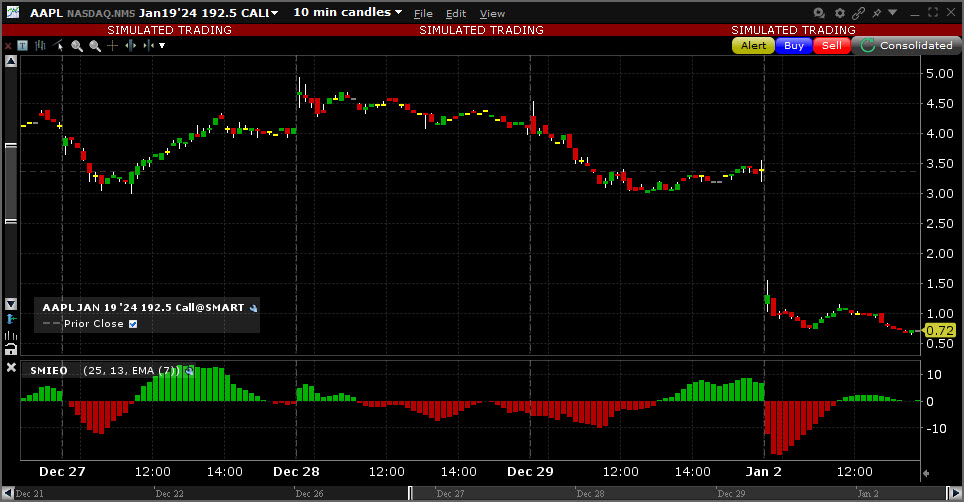Image resolution: width=964 pixels, height=502 pixels.
Task: Click the vertical scroll up arrow
Action: tap(11, 61)
